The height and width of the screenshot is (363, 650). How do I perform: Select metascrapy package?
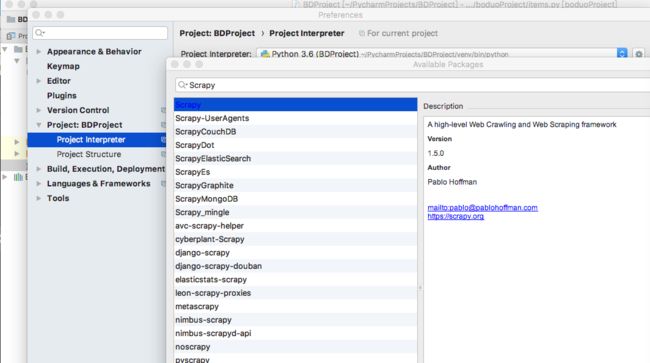coord(296,306)
